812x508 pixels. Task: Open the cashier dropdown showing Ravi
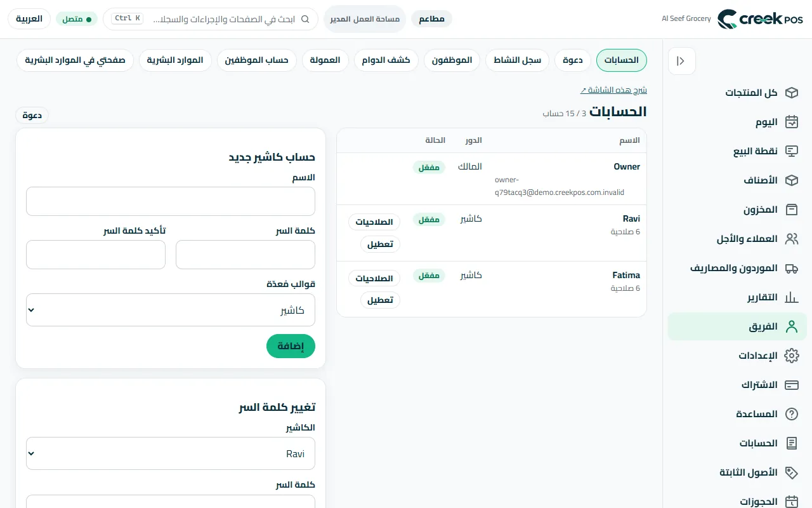pyautogui.click(x=171, y=453)
